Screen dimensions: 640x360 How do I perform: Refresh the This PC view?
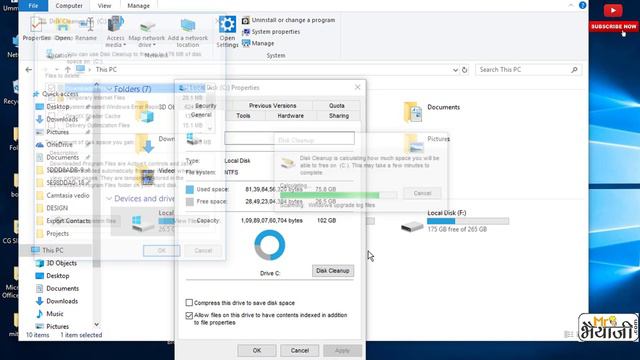click(464, 70)
